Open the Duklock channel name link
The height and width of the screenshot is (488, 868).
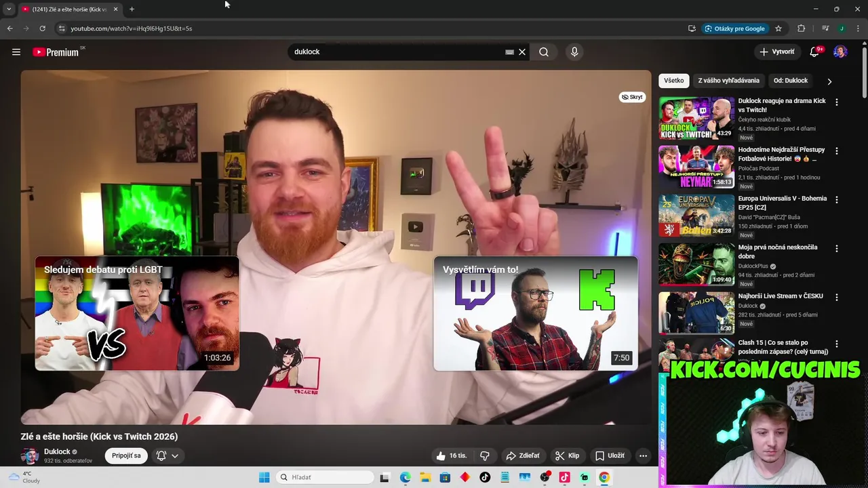(57, 451)
